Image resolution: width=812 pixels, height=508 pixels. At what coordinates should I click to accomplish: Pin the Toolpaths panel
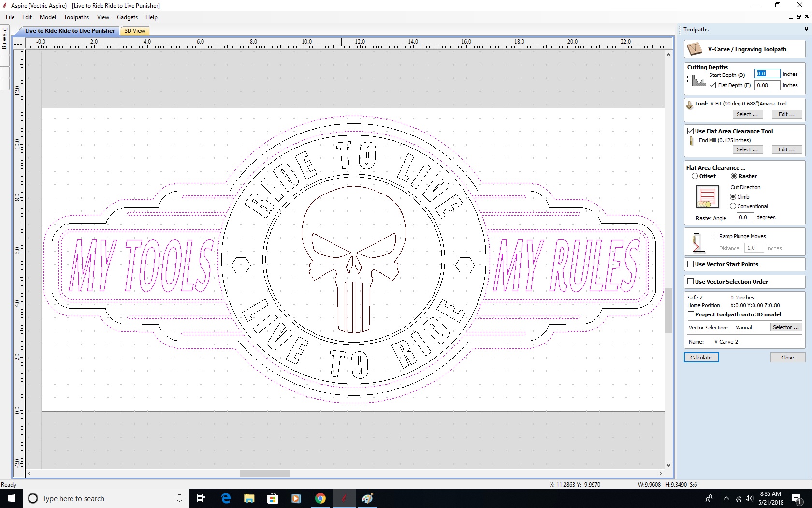[806, 29]
